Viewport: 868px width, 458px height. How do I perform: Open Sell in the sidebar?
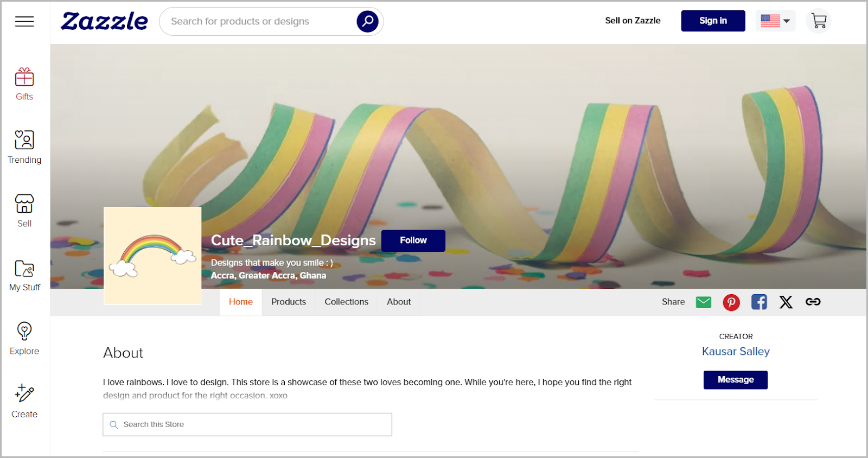(24, 211)
